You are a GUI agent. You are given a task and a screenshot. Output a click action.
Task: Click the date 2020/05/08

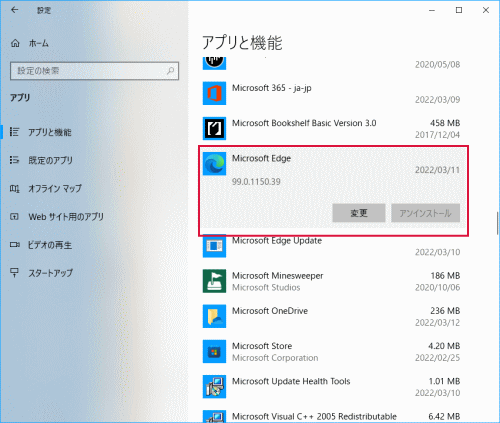(x=437, y=64)
